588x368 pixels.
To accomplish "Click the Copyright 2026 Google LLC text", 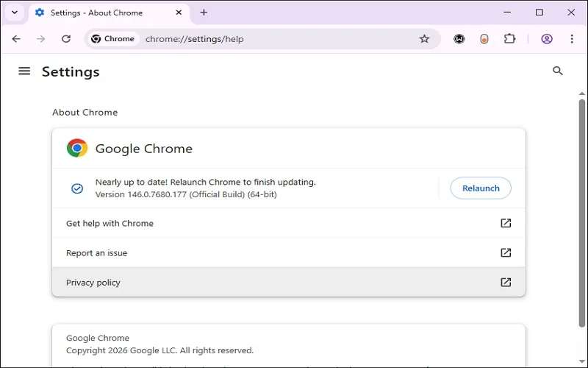I will (x=159, y=350).
